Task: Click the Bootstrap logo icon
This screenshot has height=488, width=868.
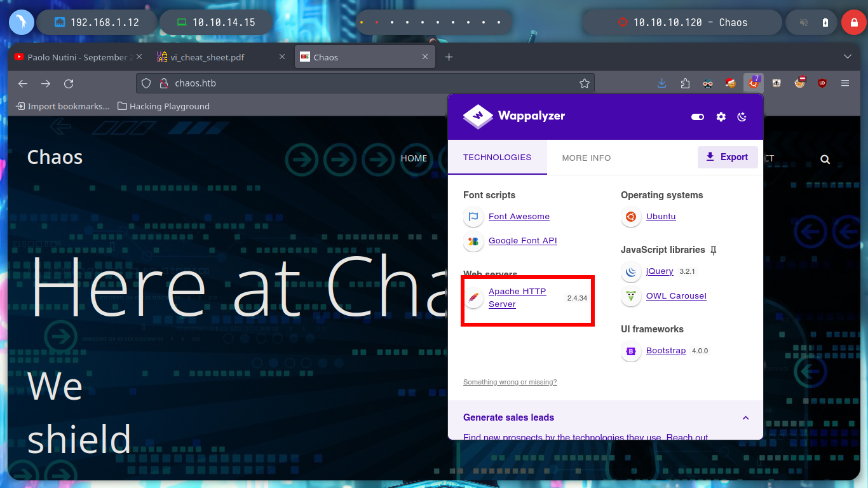Action: tap(631, 351)
